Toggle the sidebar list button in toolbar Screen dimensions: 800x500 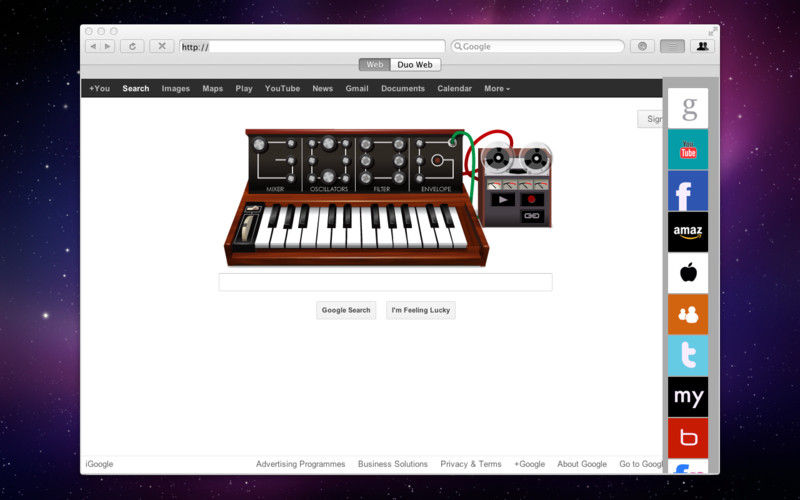pos(672,46)
